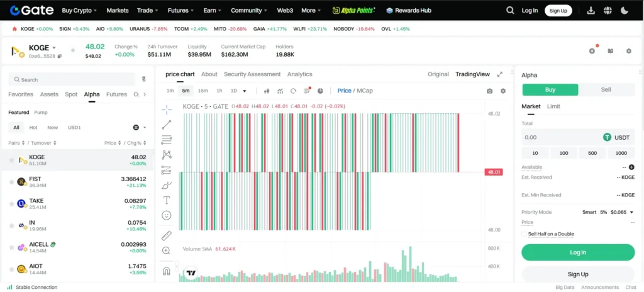This screenshot has height=292, width=644.
Task: Expand the More menu
Action: 311,11
